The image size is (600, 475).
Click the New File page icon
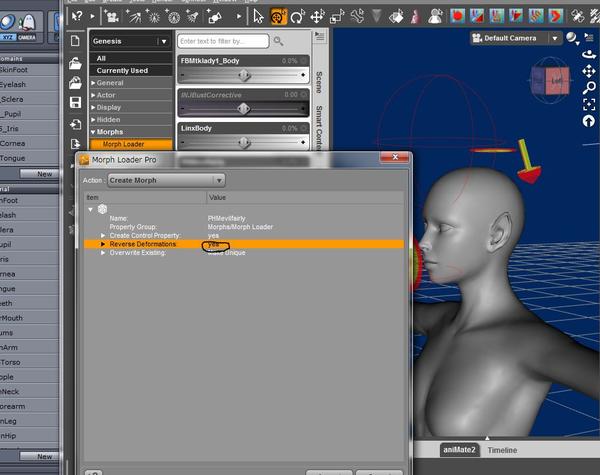tap(75, 41)
